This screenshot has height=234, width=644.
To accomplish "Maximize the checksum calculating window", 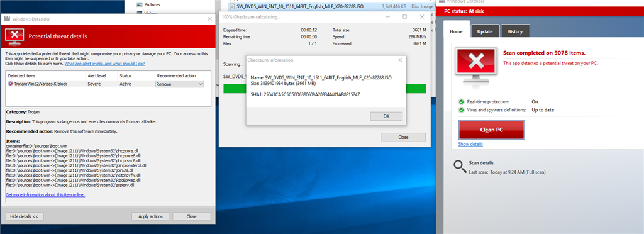I will [404, 17].
